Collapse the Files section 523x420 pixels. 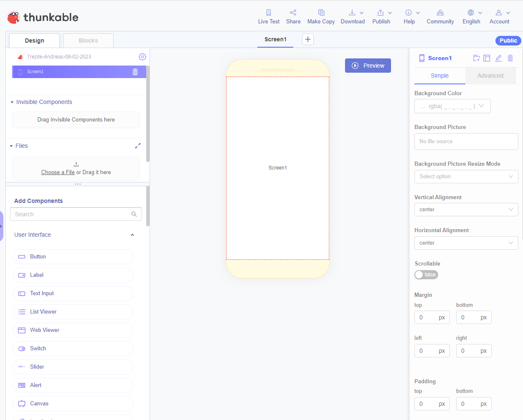click(12, 146)
